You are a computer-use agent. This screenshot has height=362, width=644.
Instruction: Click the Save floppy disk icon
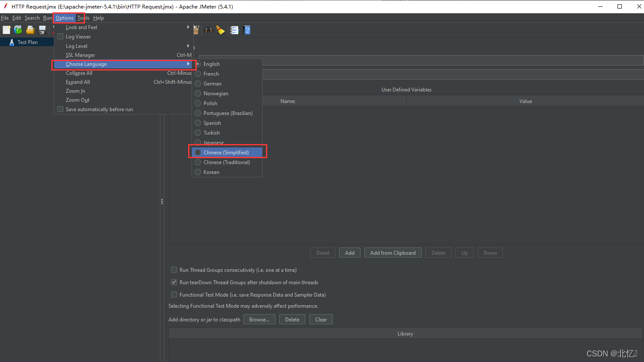(42, 30)
